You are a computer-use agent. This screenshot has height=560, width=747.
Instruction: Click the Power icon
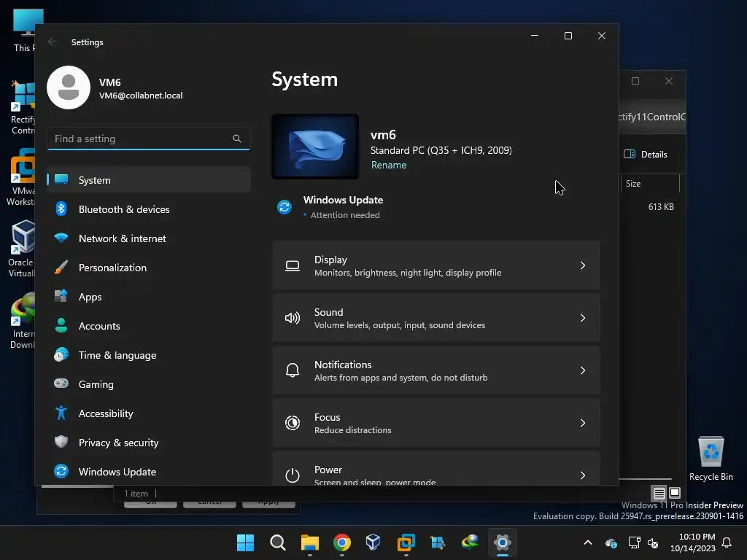click(x=293, y=475)
